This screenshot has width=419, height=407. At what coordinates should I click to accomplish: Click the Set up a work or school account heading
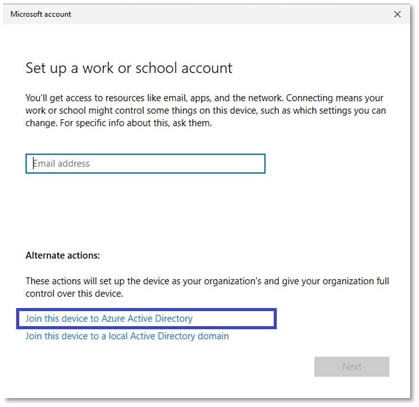tap(129, 68)
